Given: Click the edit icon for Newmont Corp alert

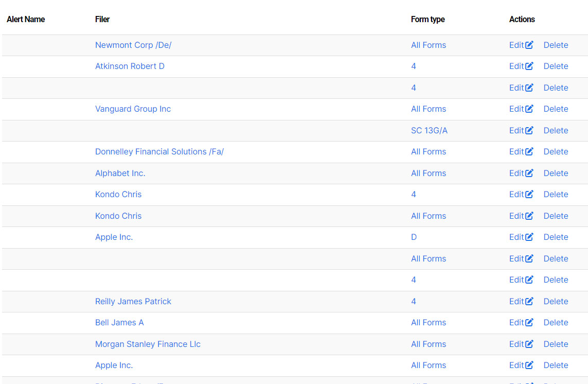Looking at the screenshot, I should click(x=529, y=45).
